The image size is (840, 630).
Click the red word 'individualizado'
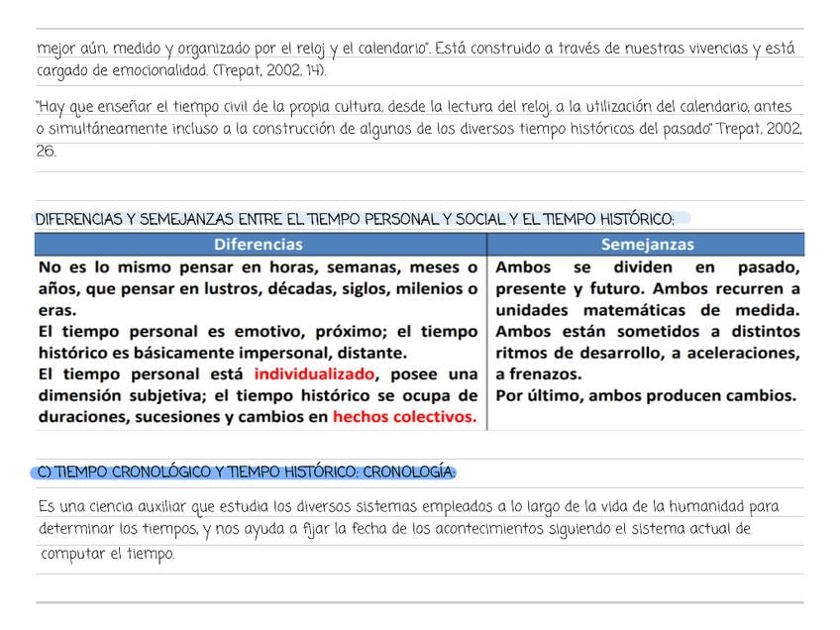[314, 373]
